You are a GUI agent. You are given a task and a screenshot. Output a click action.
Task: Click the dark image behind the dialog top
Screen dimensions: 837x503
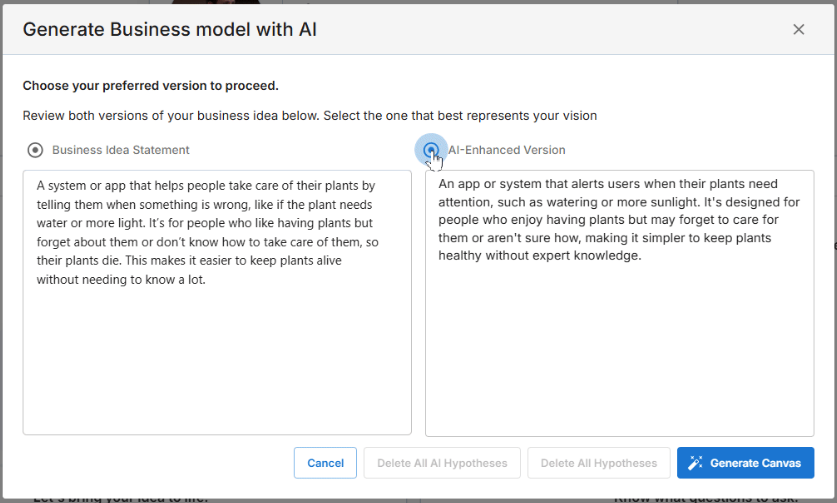pyautogui.click(x=216, y=2)
